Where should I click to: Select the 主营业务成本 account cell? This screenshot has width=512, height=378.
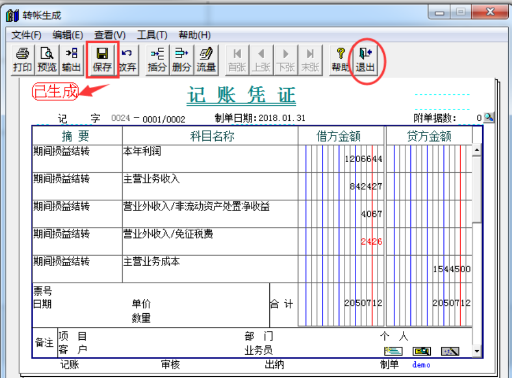point(210,269)
